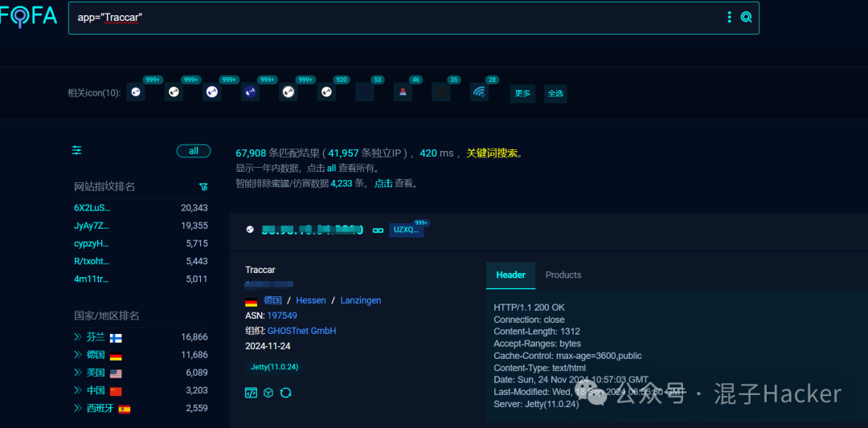This screenshot has height=428, width=868.
Task: Switch to the Header tab
Action: pyautogui.click(x=510, y=275)
